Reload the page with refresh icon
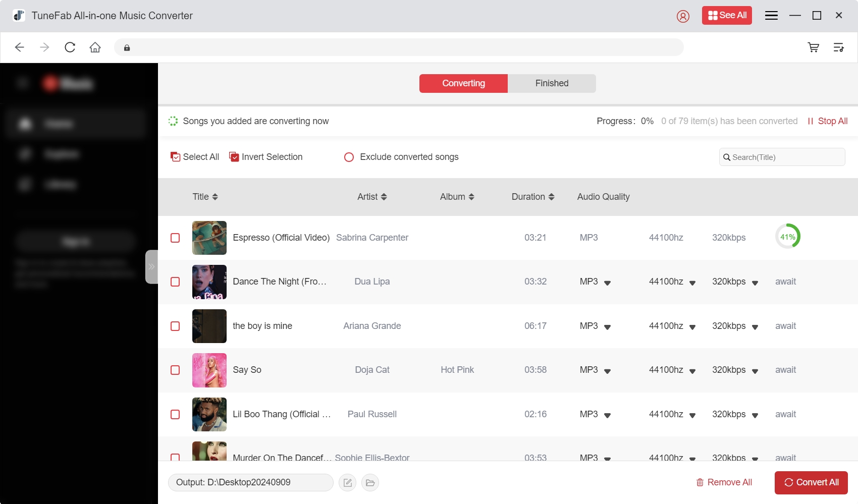This screenshot has width=858, height=504. 70,47
